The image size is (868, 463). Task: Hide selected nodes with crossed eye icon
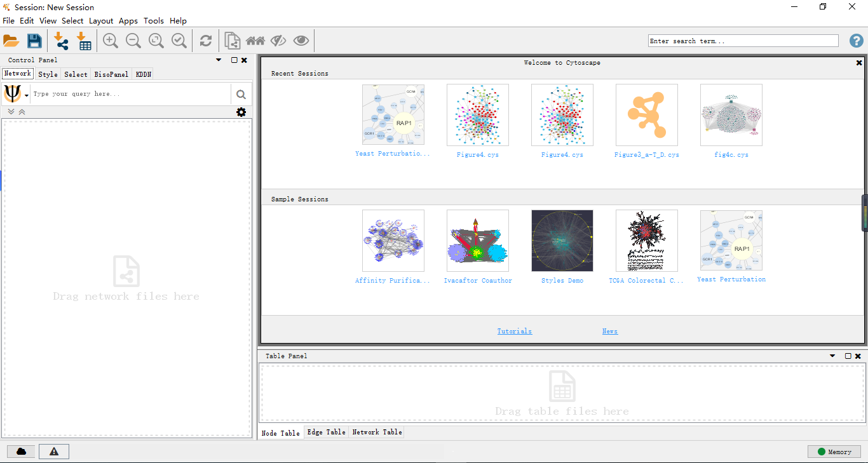pos(278,41)
